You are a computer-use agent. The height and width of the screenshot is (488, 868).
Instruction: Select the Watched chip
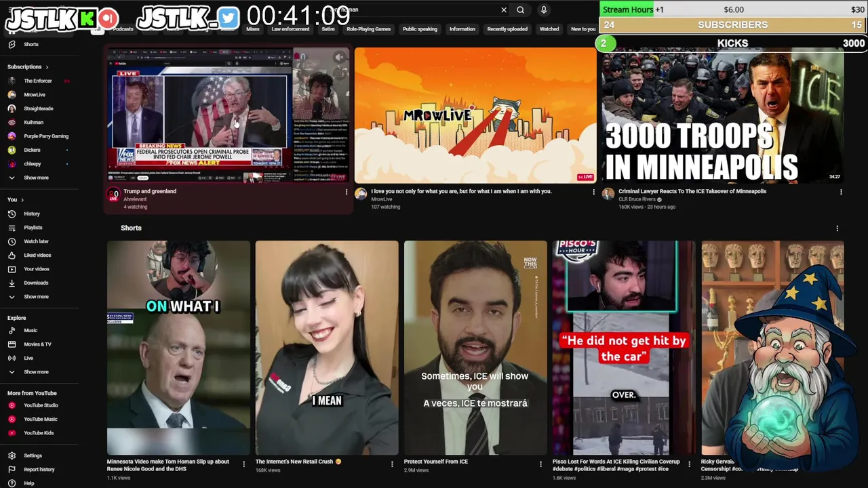[549, 29]
